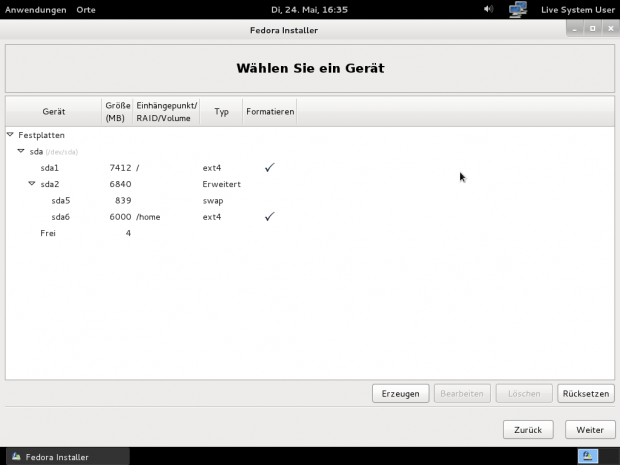Open the Anwendungen menu
The height and width of the screenshot is (465, 620).
[36, 10]
